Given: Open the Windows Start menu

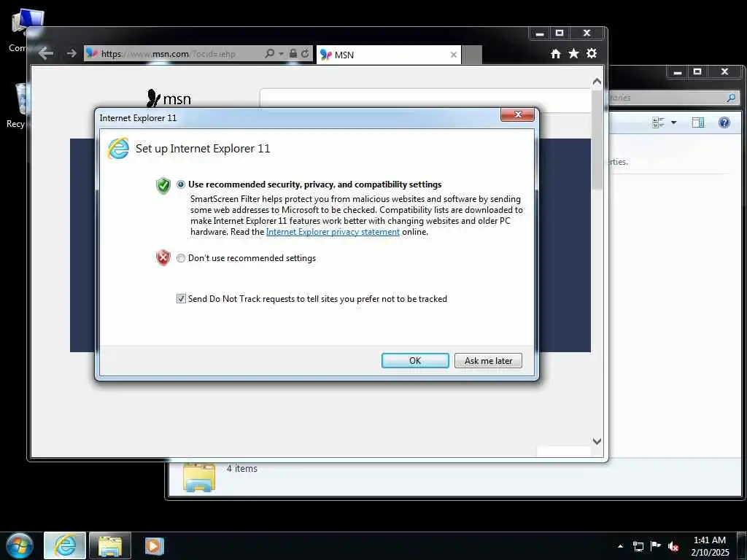Looking at the screenshot, I should click(x=19, y=545).
